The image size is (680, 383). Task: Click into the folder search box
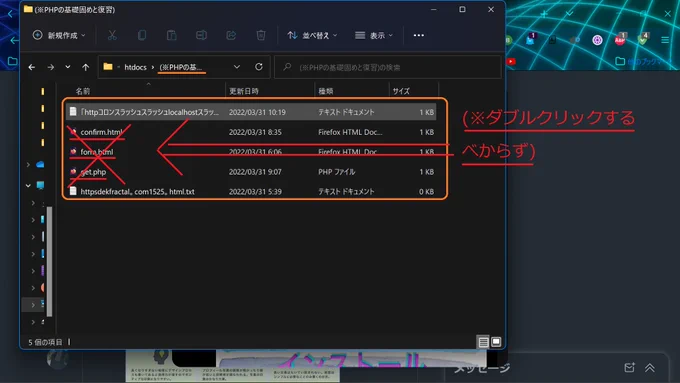click(388, 67)
